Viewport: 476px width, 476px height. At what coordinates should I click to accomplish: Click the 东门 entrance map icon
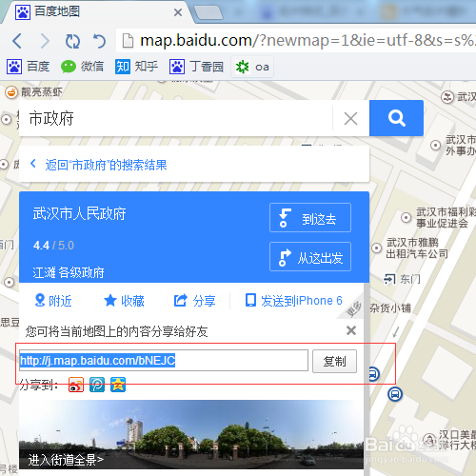pyautogui.click(x=389, y=279)
